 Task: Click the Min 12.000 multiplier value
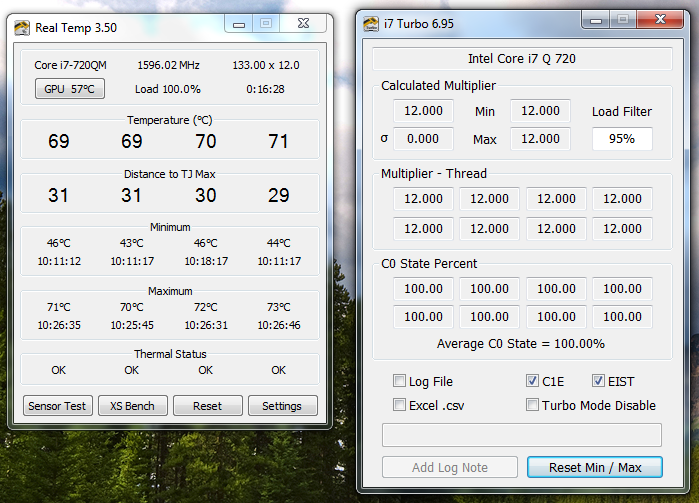tap(540, 111)
